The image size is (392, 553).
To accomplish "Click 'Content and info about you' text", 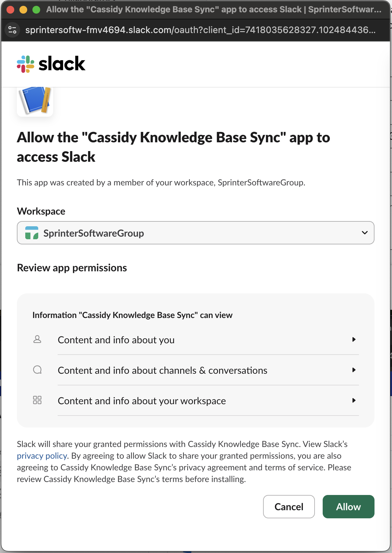I will pos(116,340).
